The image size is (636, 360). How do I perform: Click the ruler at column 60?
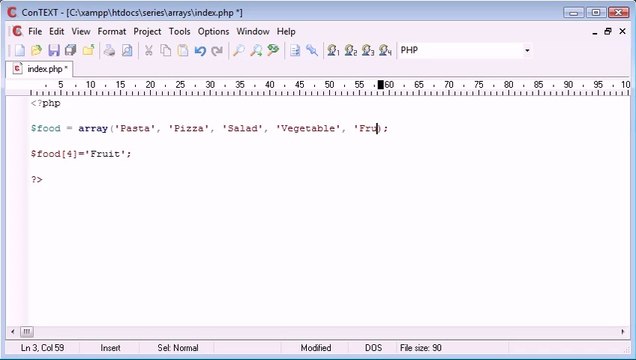(389, 85)
